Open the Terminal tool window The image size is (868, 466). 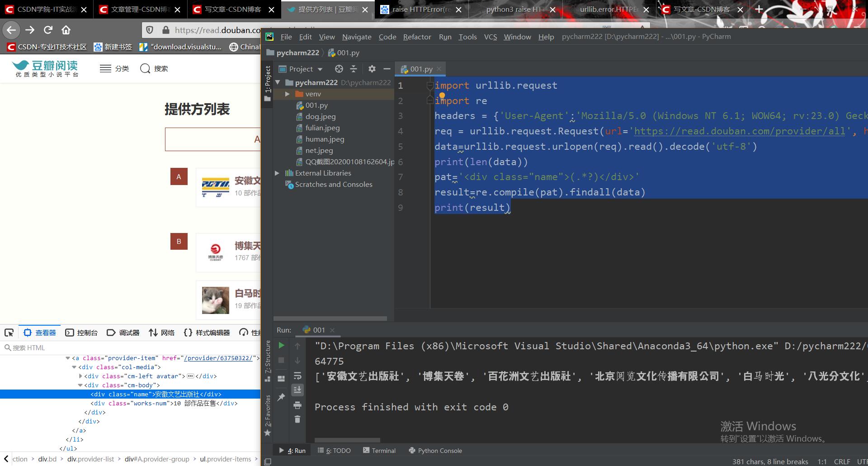pyautogui.click(x=379, y=451)
